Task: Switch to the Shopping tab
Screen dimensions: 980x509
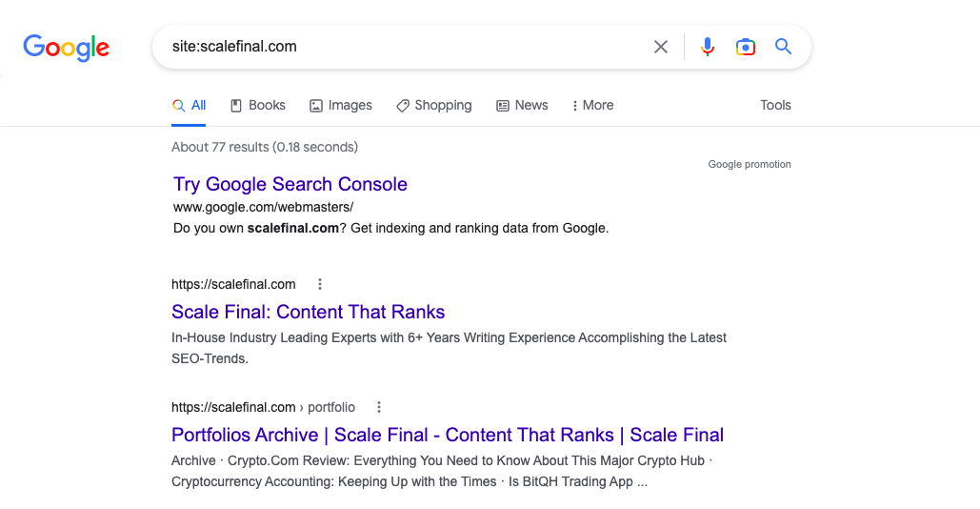Action: point(433,105)
